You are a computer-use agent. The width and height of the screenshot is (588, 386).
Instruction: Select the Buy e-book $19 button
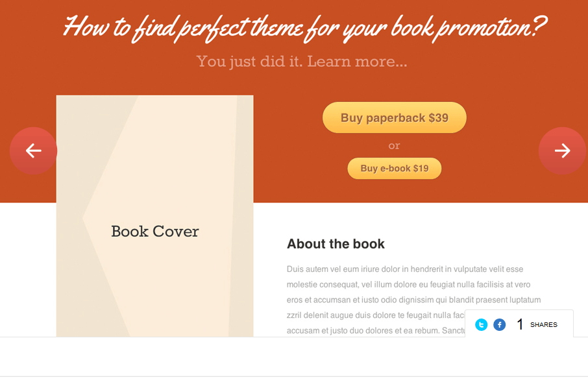394,168
